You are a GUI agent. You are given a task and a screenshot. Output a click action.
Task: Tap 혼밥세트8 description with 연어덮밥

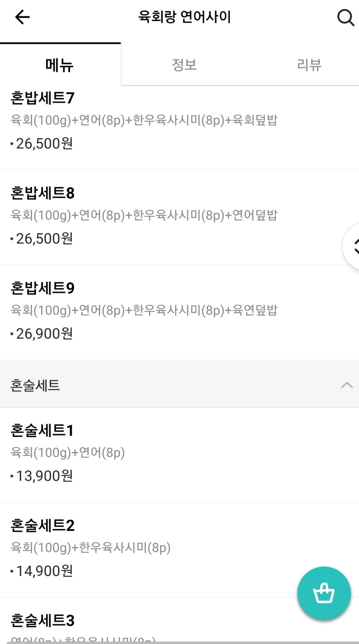[144, 215]
